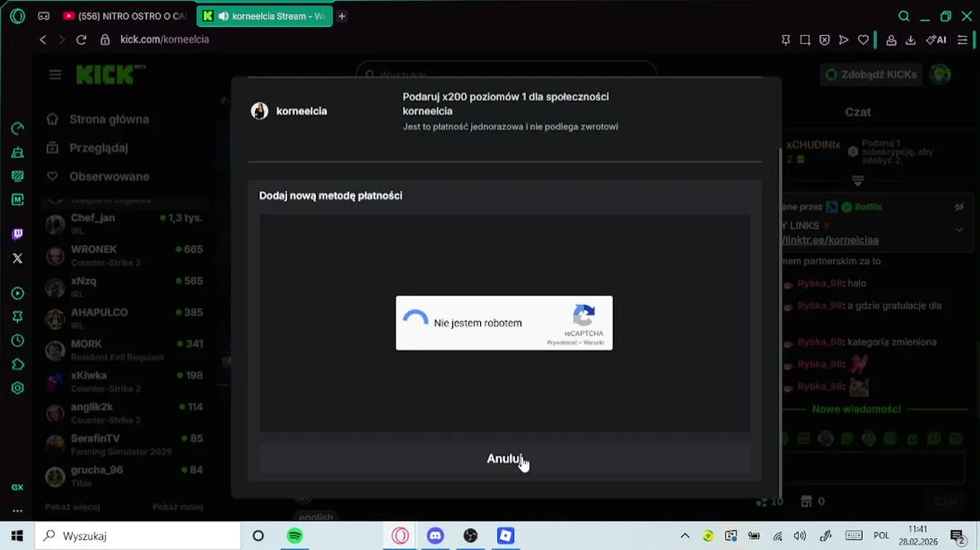This screenshot has width=980, height=550.
Task: Open the striped monitor sidebar icon
Action: [18, 176]
